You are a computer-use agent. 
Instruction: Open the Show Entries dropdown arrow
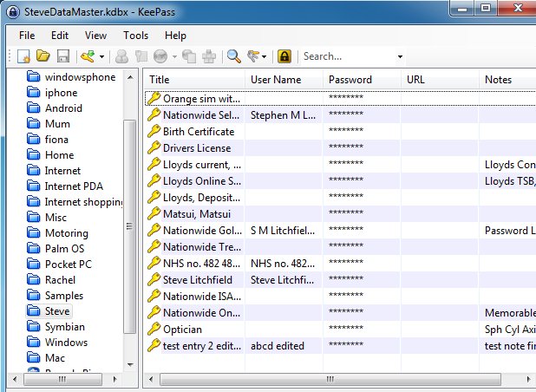(265, 57)
